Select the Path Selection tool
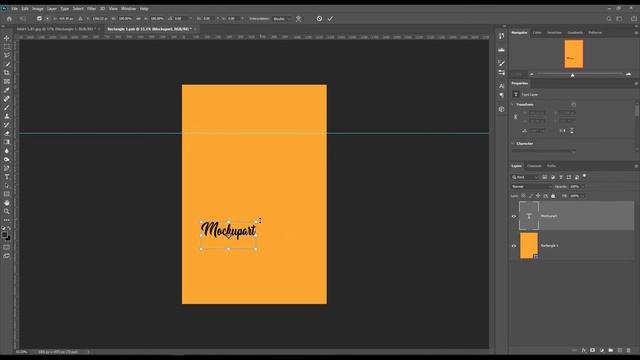The width and height of the screenshot is (640, 360). pyautogui.click(x=7, y=185)
